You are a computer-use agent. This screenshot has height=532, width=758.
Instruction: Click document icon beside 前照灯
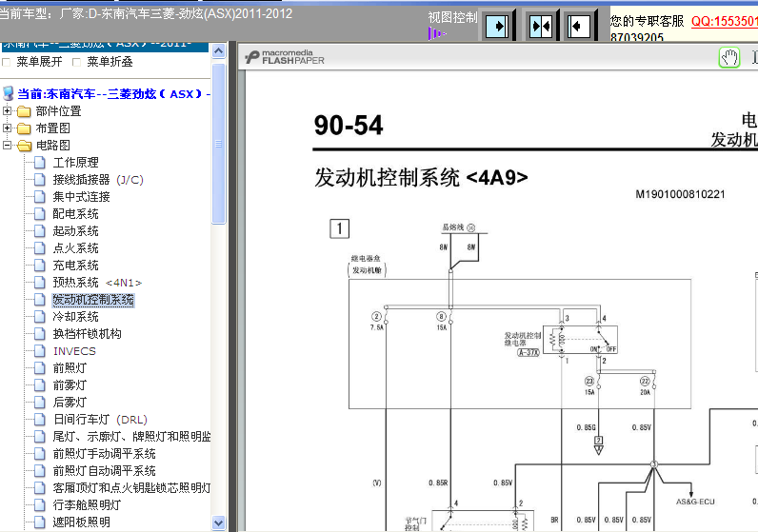pos(40,368)
